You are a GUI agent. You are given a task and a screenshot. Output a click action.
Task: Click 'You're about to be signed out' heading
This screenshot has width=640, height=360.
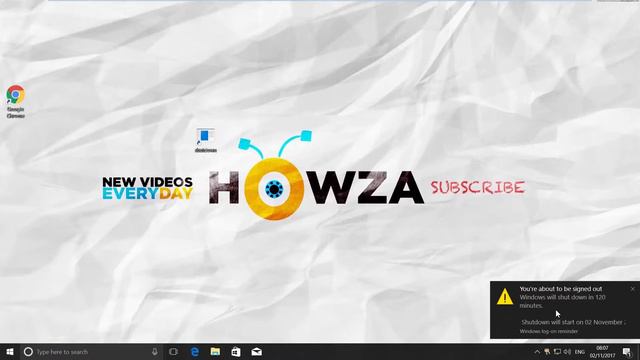pyautogui.click(x=561, y=289)
